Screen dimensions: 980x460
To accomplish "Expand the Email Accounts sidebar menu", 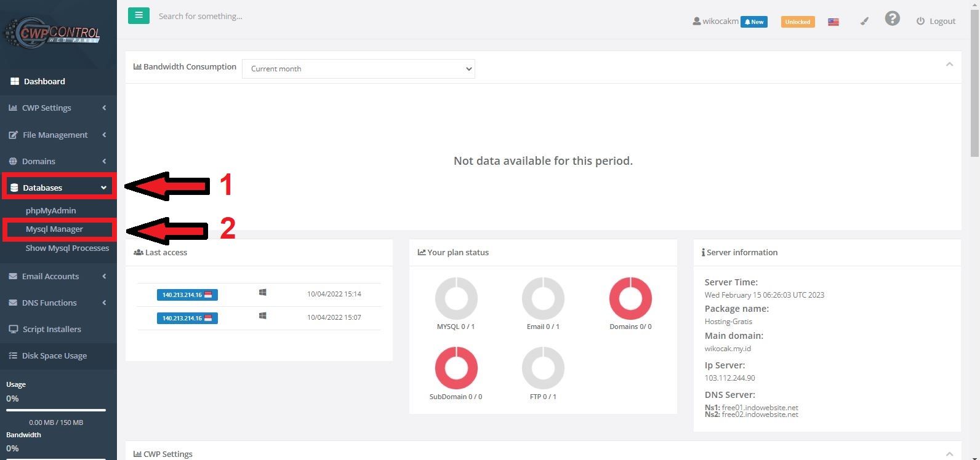I will point(58,276).
